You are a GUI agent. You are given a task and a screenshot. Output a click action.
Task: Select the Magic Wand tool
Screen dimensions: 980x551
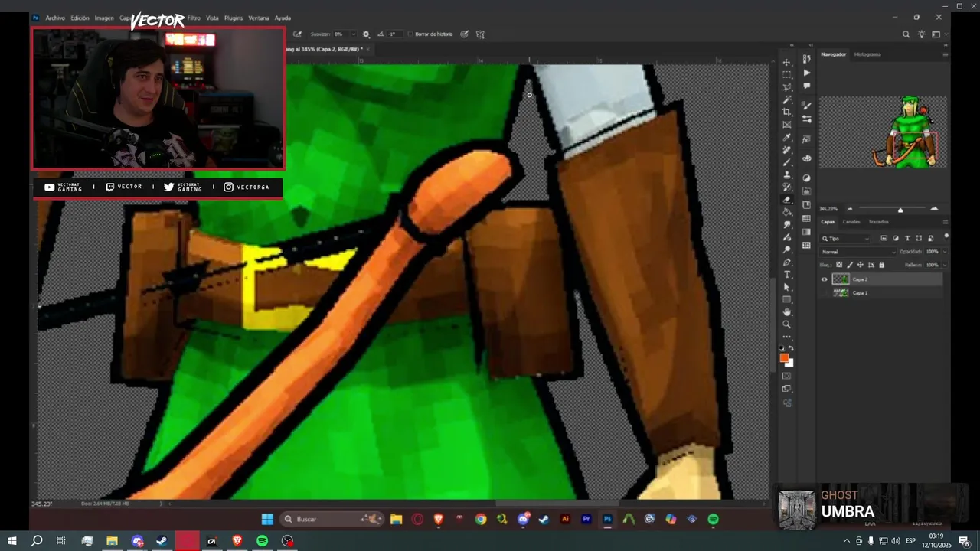[786, 99]
